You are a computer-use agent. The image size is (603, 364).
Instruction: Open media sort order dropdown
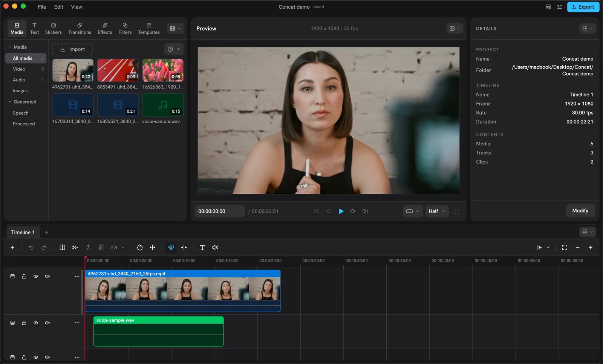coord(174,49)
